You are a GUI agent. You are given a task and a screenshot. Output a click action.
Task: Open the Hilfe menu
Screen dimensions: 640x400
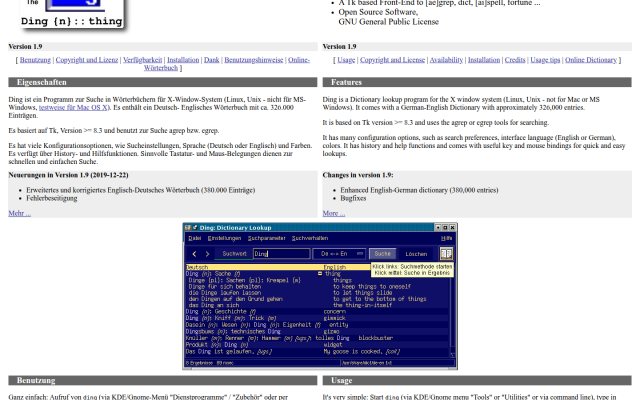click(x=447, y=238)
